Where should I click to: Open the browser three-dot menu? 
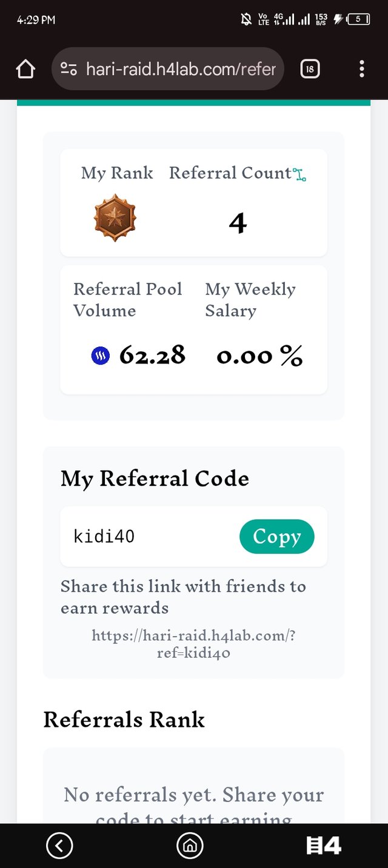coord(361,69)
